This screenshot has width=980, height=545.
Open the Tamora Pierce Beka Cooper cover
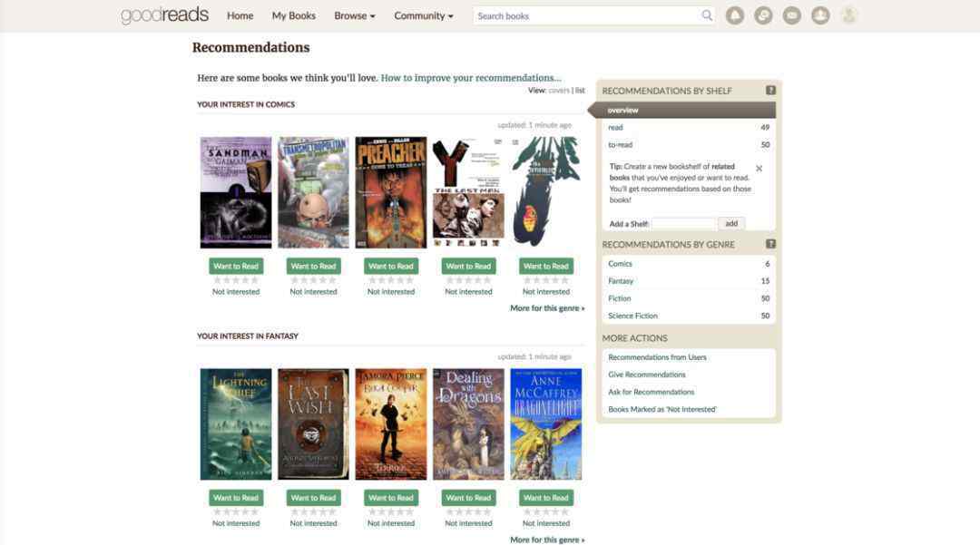pos(390,423)
